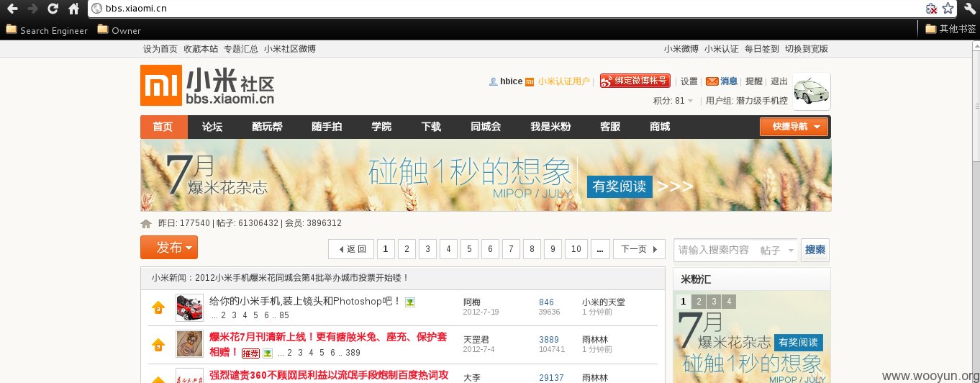Image resolution: width=980 pixels, height=383 pixels.
Task: Click the 切换到宽版 link
Action: tap(807, 49)
